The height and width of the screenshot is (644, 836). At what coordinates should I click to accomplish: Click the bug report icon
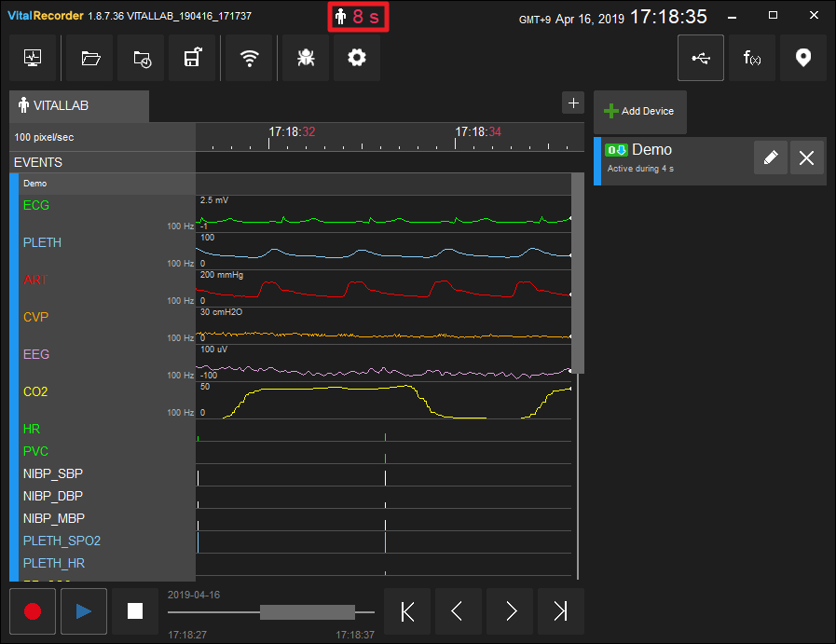point(306,58)
